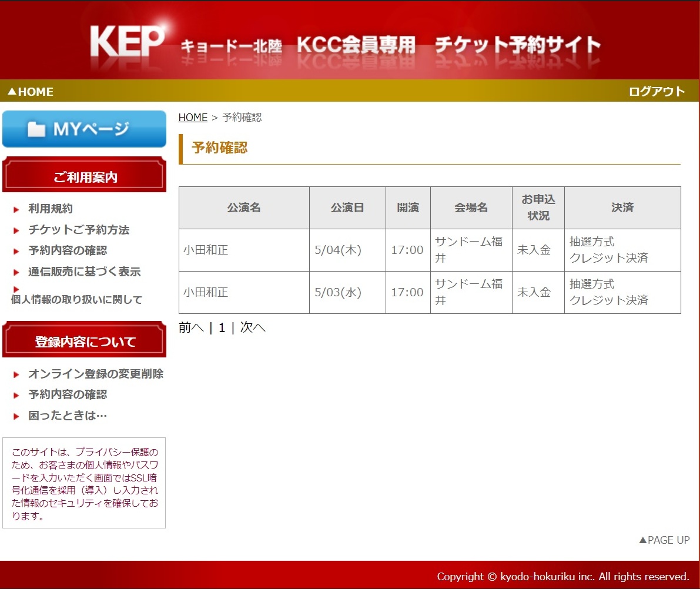Open the MYページ button
Viewport: 700px width, 589px height.
85,129
